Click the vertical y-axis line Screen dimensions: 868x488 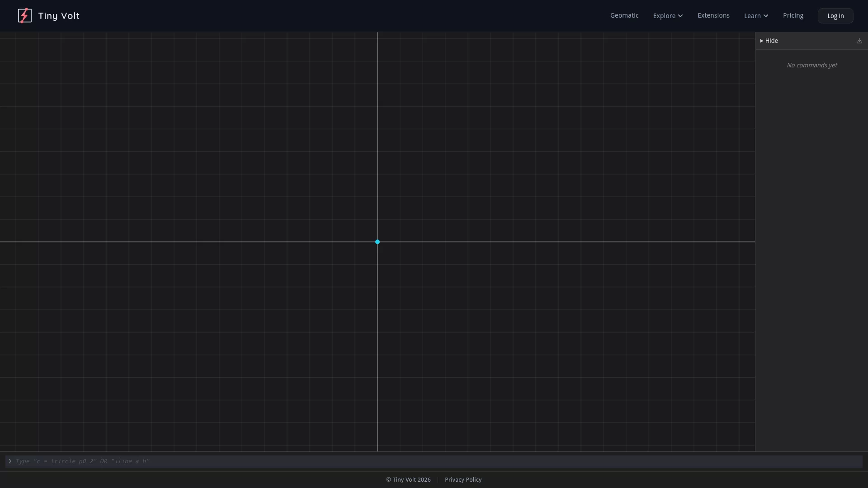coord(377,136)
